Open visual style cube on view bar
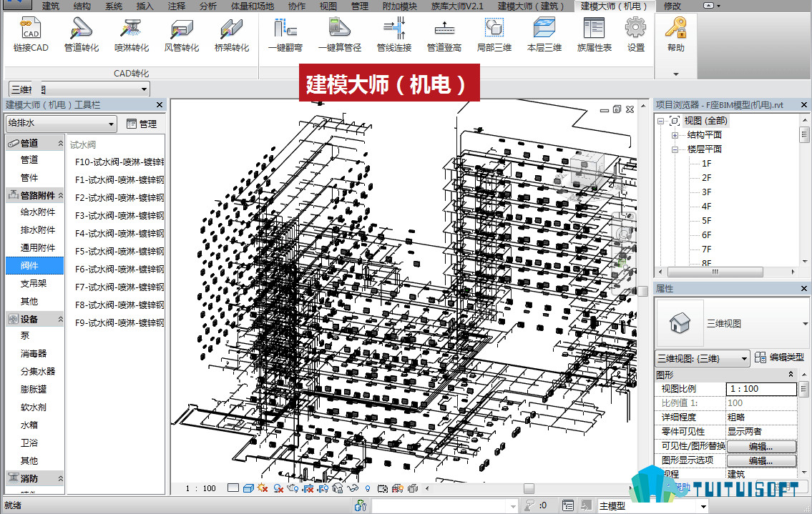This screenshot has width=812, height=514. 248,488
